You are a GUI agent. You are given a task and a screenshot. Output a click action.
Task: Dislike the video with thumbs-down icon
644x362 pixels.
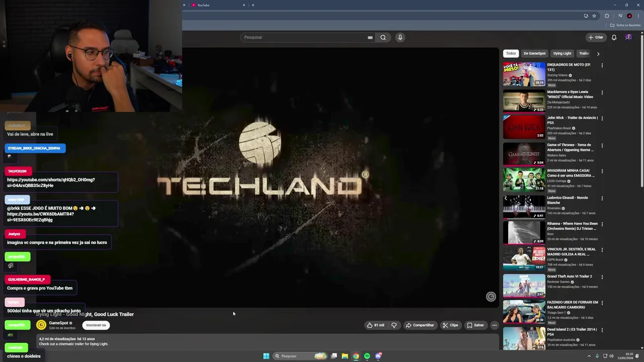coord(394,325)
